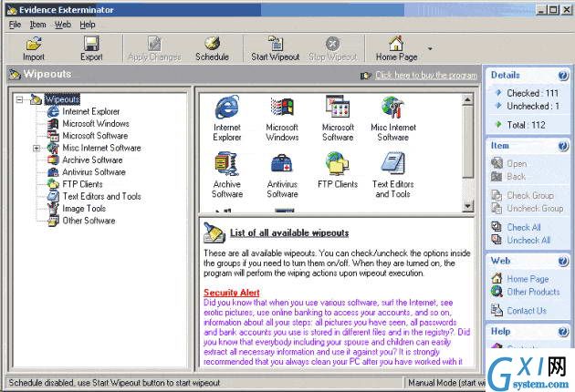Click the large Internet Explorer icon
Image resolution: width=575 pixels, height=392 pixels.
(227, 107)
